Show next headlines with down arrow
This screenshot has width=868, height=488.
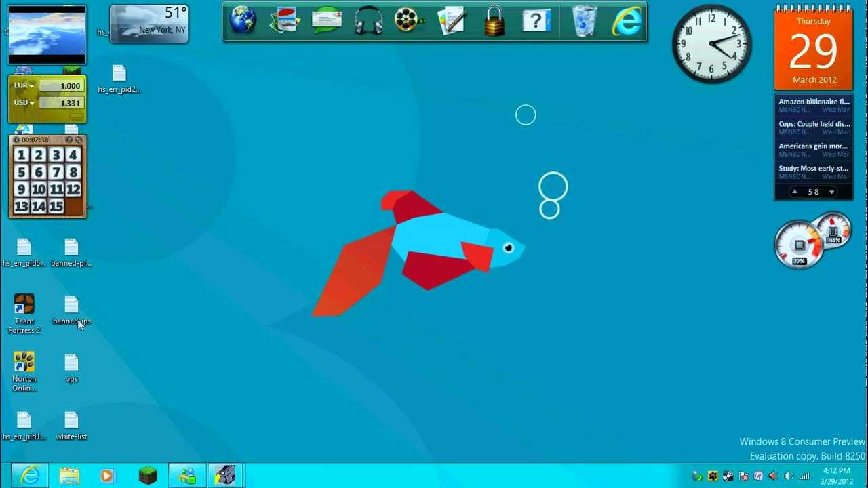(x=831, y=192)
